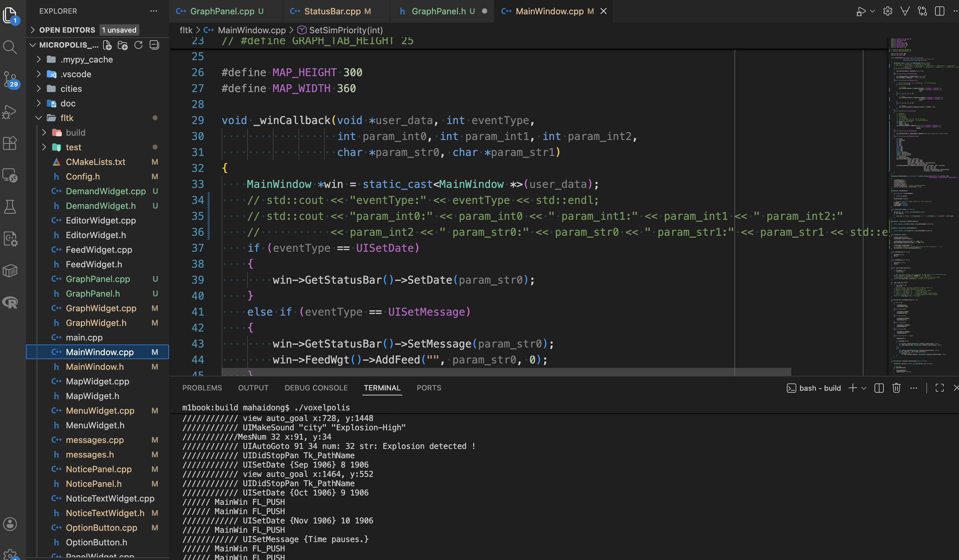The image size is (959, 560).
Task: Click SetSimPriority(int) in the breadcrumb
Action: (x=345, y=30)
